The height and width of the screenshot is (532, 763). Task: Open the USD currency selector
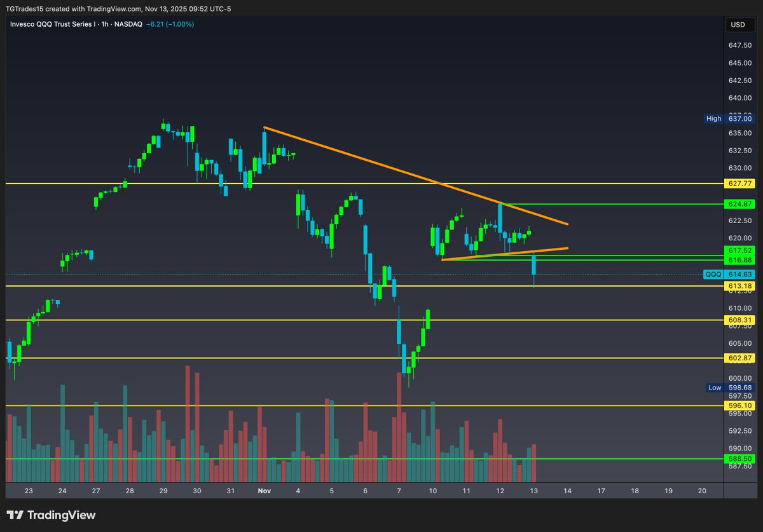pyautogui.click(x=738, y=25)
